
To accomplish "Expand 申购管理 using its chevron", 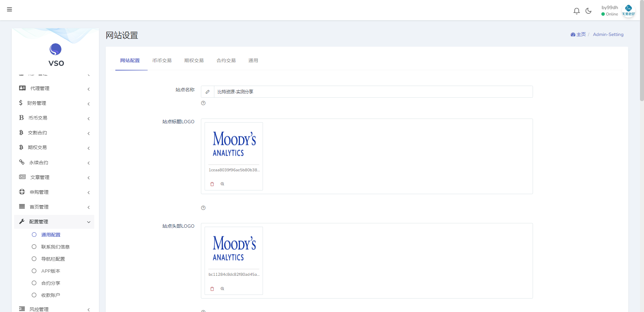I will coord(89,192).
